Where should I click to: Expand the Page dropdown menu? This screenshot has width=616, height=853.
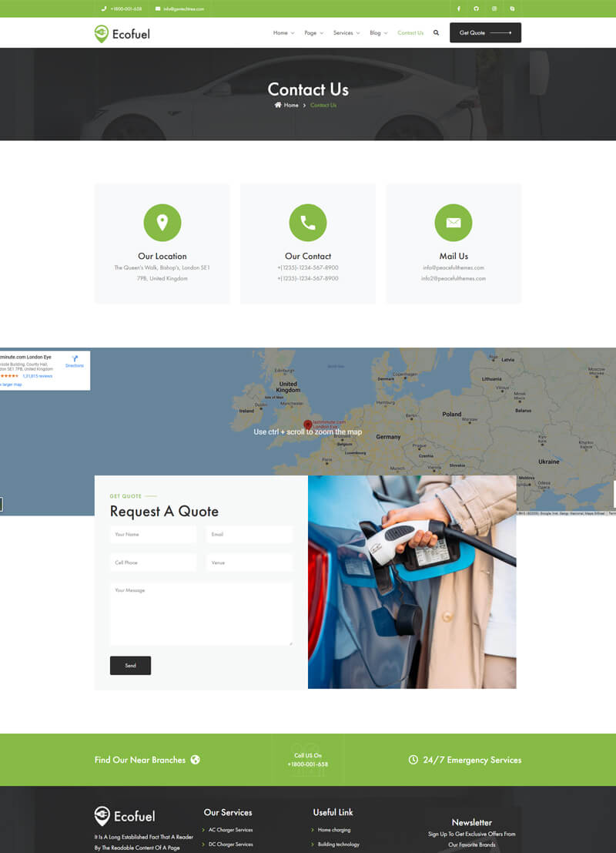click(x=313, y=33)
